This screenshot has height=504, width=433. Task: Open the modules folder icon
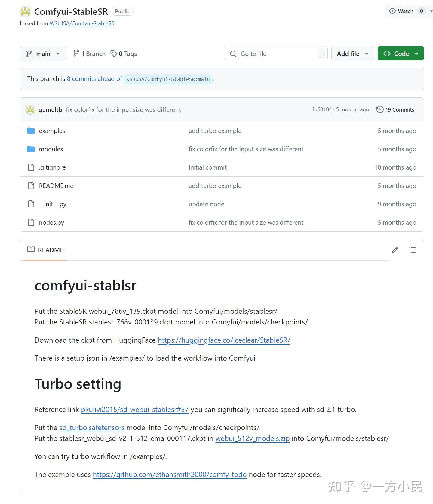tap(31, 149)
